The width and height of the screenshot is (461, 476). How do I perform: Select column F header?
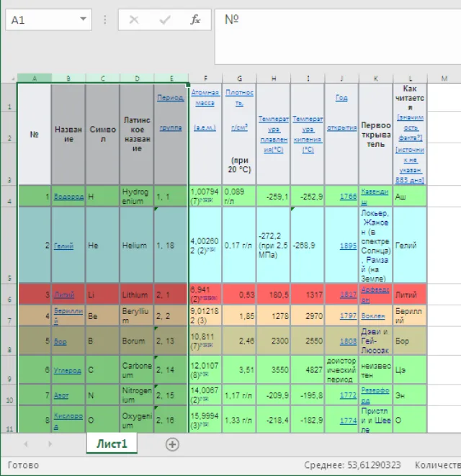click(x=205, y=78)
